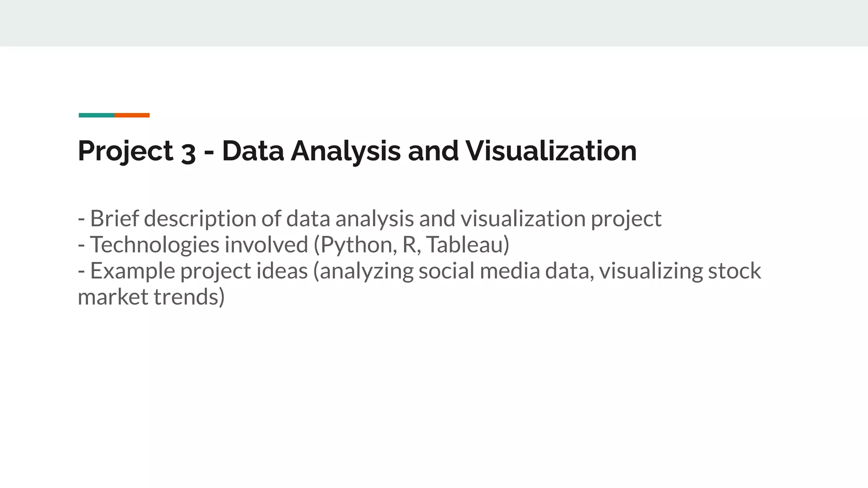Image resolution: width=868 pixels, height=488 pixels.
Task: Click the word Visualization in the title
Action: 551,151
